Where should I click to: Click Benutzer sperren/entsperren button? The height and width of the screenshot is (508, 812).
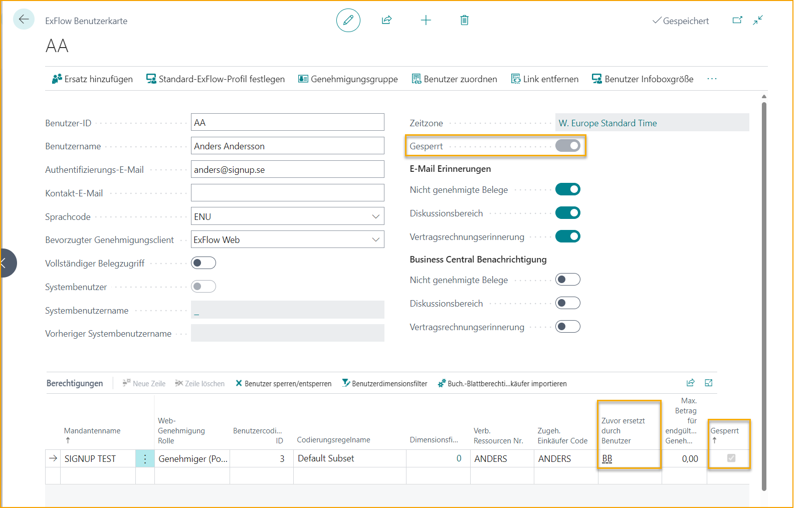(284, 383)
